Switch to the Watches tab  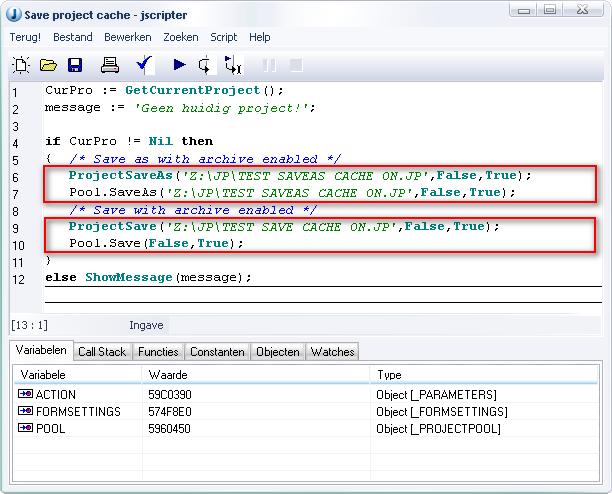pyautogui.click(x=333, y=352)
